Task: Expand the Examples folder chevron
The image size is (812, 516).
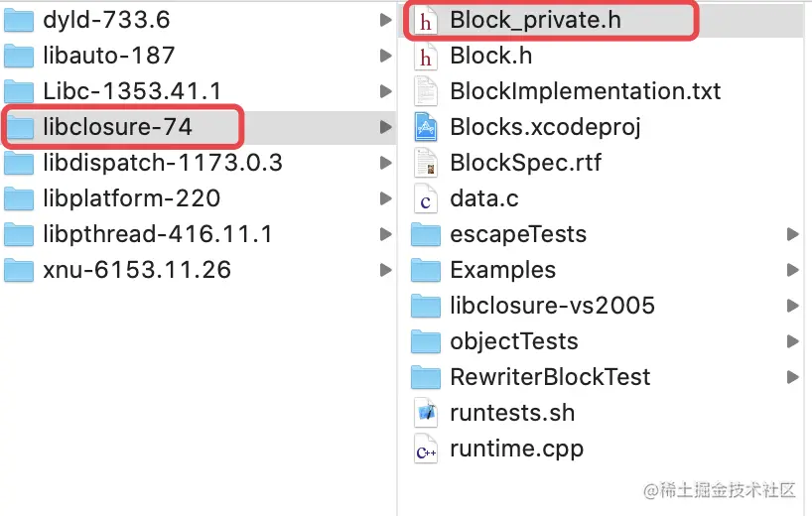Action: (792, 270)
